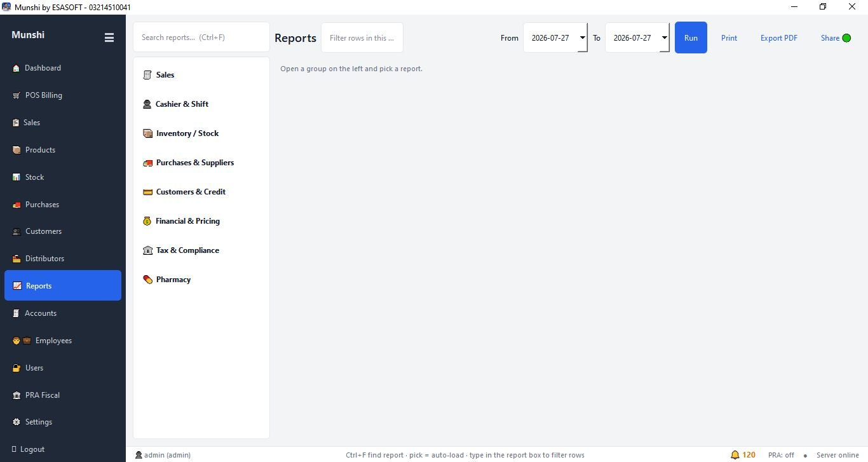Screen dimensions: 868x462
Task: Click the Settings gear icon
Action: tap(17, 422)
